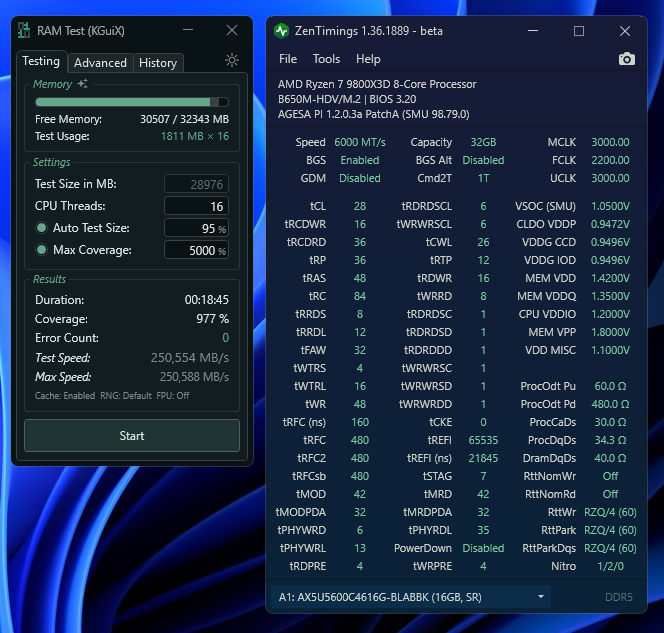664x633 pixels.
Task: Click the RAM Test app icon in title bar
Action: (24, 30)
